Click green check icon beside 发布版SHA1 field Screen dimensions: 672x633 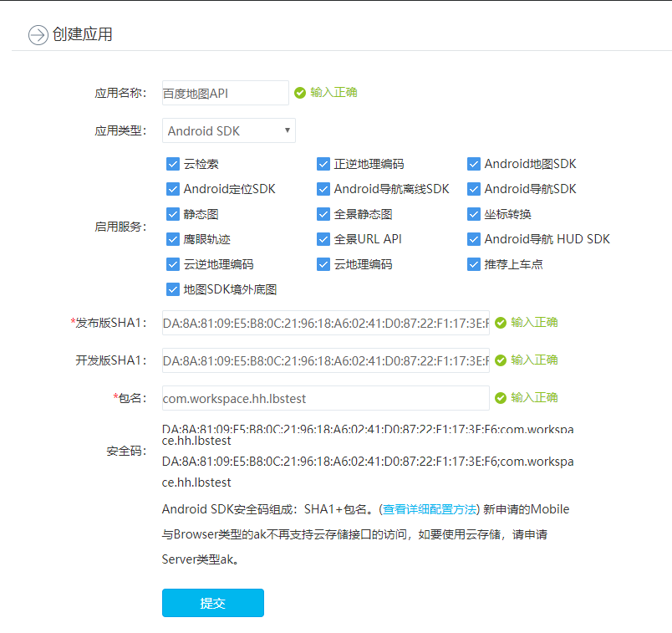click(501, 323)
